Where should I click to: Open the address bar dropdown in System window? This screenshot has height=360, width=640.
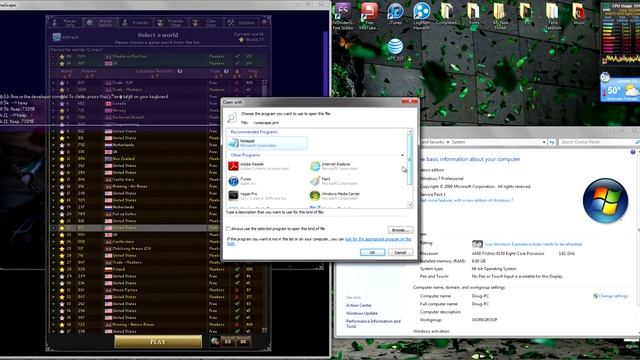pyautogui.click(x=544, y=142)
